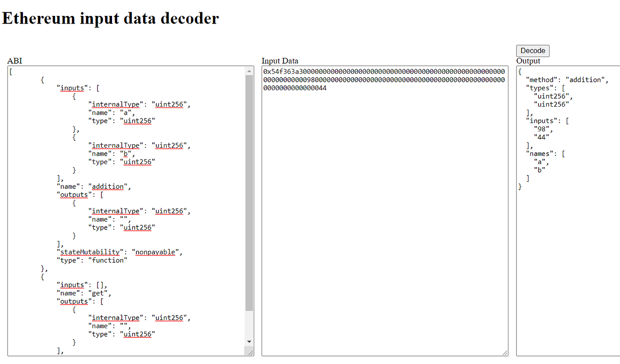Click the Decode button
This screenshot has height=364, width=620.
532,51
